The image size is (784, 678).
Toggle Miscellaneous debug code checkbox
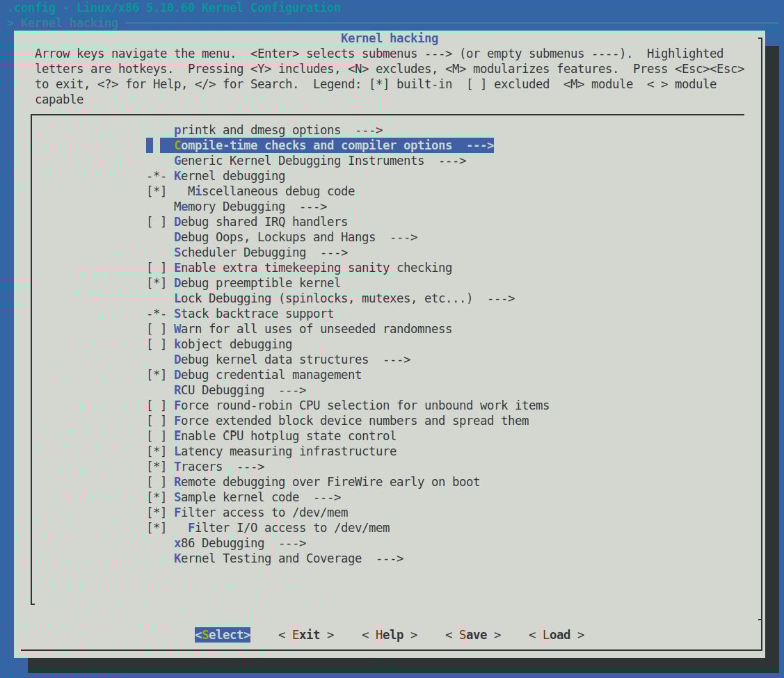(157, 191)
